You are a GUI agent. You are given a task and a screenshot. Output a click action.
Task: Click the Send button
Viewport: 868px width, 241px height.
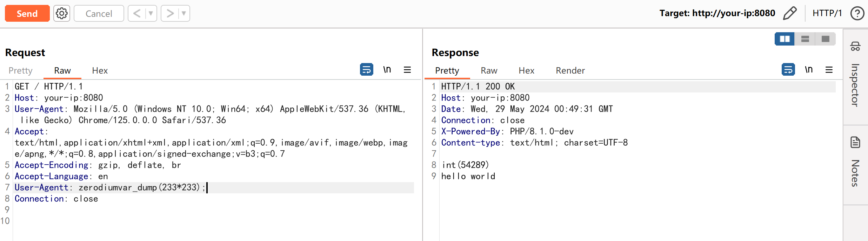27,14
